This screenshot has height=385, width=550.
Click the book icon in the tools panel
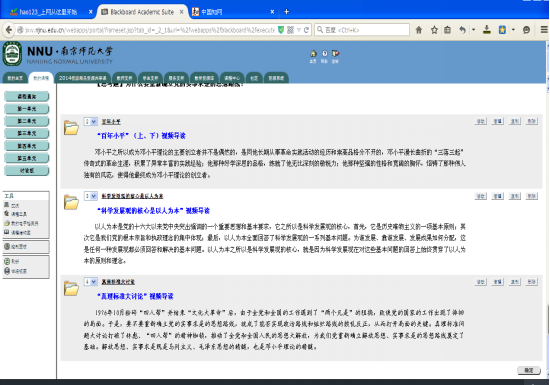click(x=7, y=232)
